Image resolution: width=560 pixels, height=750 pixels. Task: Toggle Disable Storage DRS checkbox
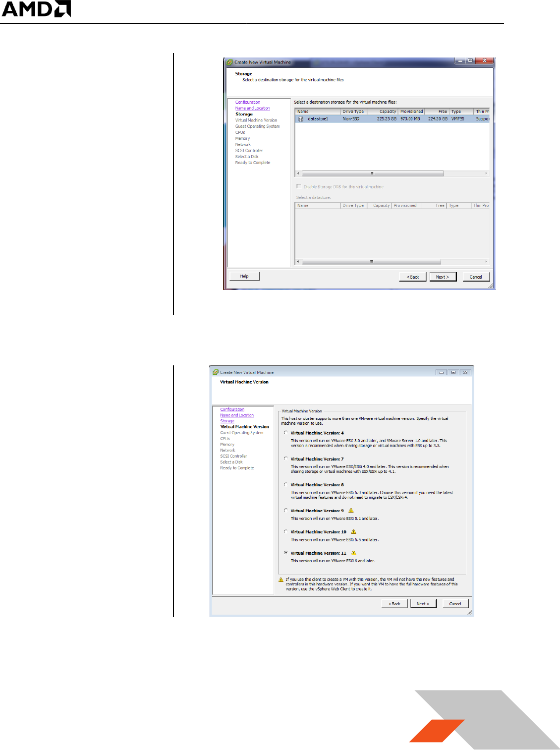(299, 186)
